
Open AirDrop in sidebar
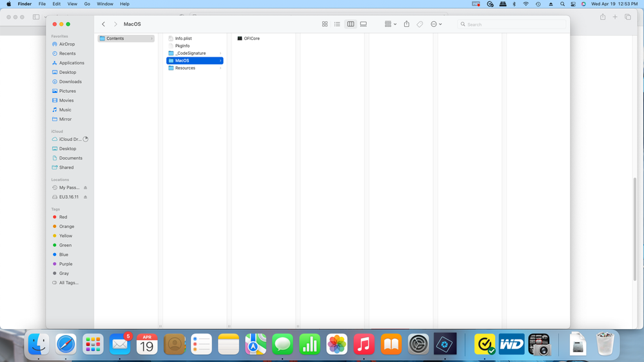click(x=66, y=44)
